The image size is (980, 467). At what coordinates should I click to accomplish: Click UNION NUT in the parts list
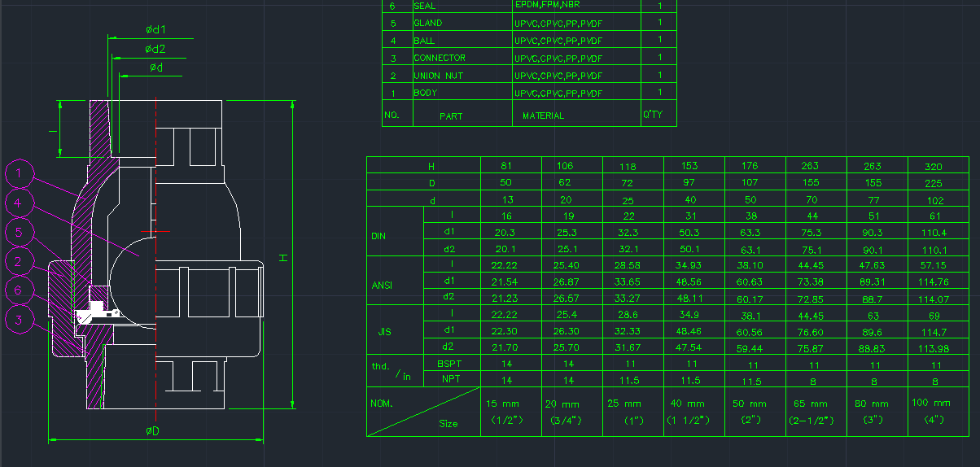(x=438, y=76)
